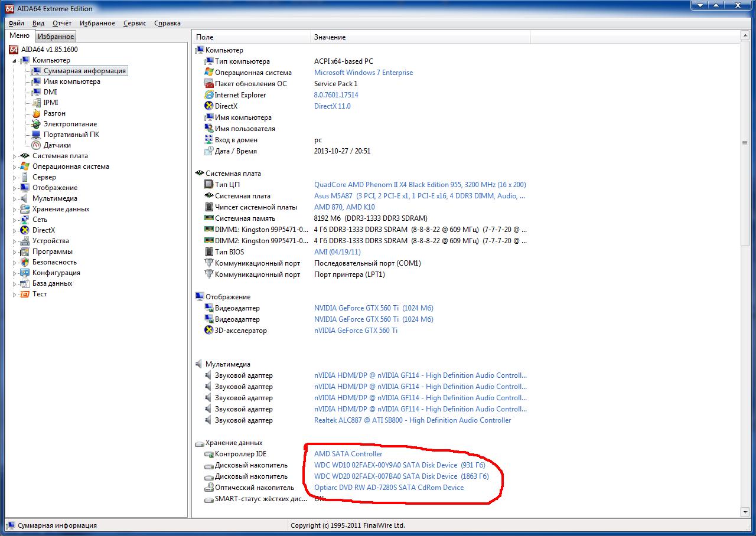Click the Разгон flame icon
The image size is (756, 536).
[36, 113]
